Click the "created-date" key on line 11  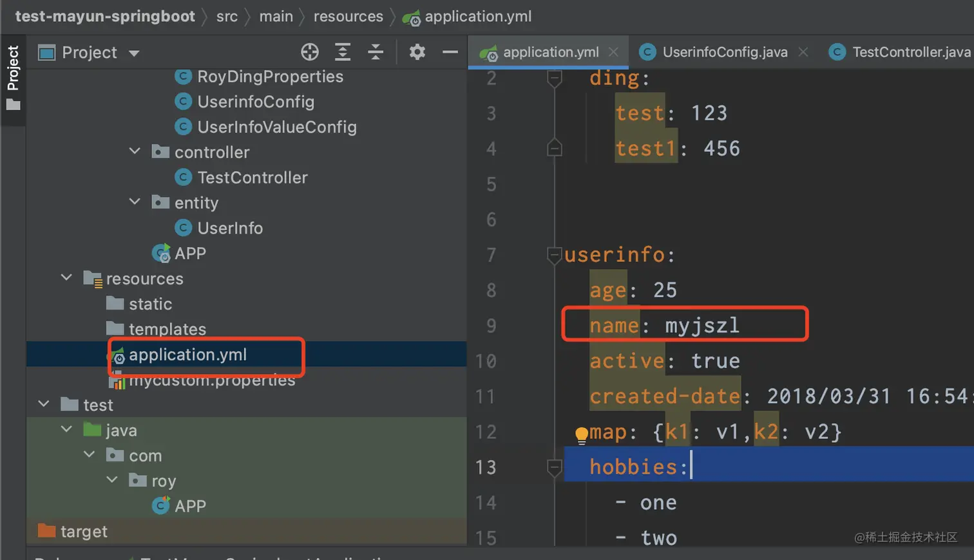(665, 397)
